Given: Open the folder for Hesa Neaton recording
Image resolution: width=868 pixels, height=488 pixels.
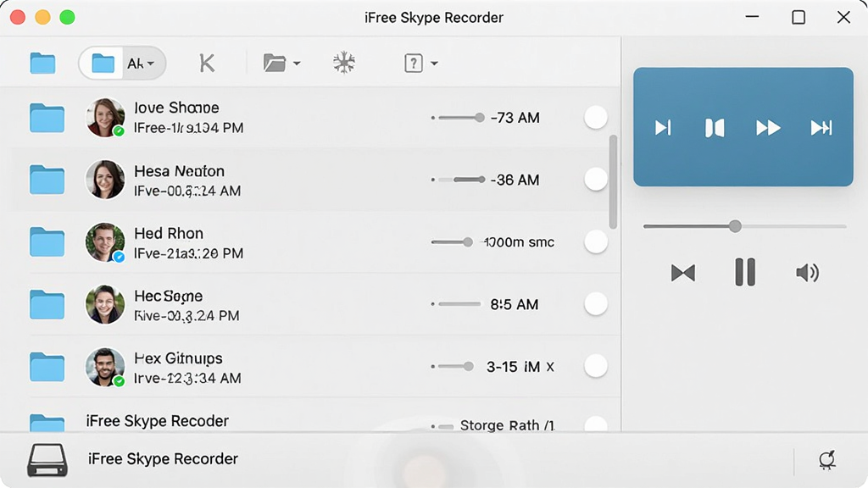Looking at the screenshot, I should pyautogui.click(x=47, y=180).
